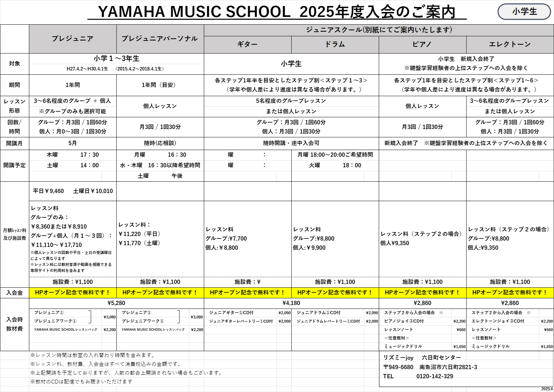
Task: Click yellow free banner in エレクトーン column
Action: pos(510,293)
